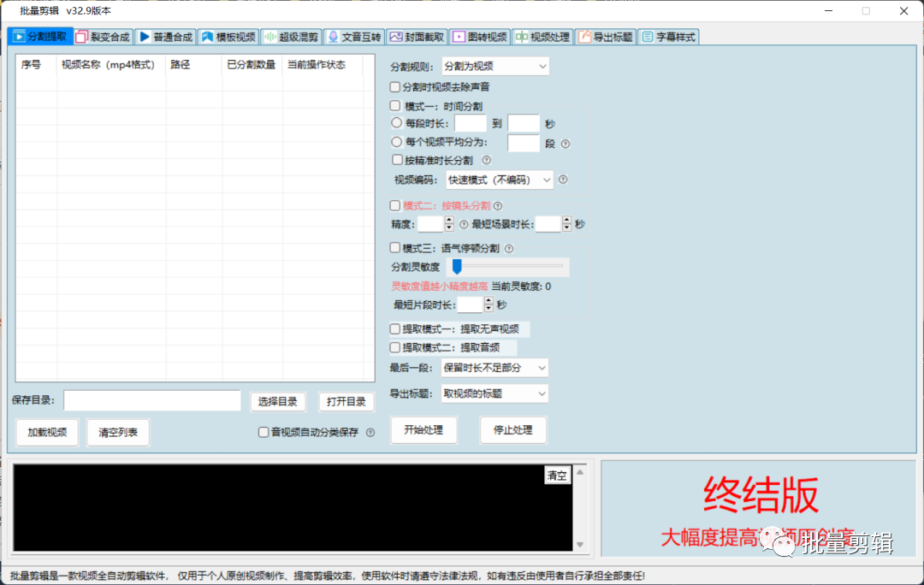Open help for 每个视频平均分为
The width and height of the screenshot is (924, 585).
(x=566, y=144)
